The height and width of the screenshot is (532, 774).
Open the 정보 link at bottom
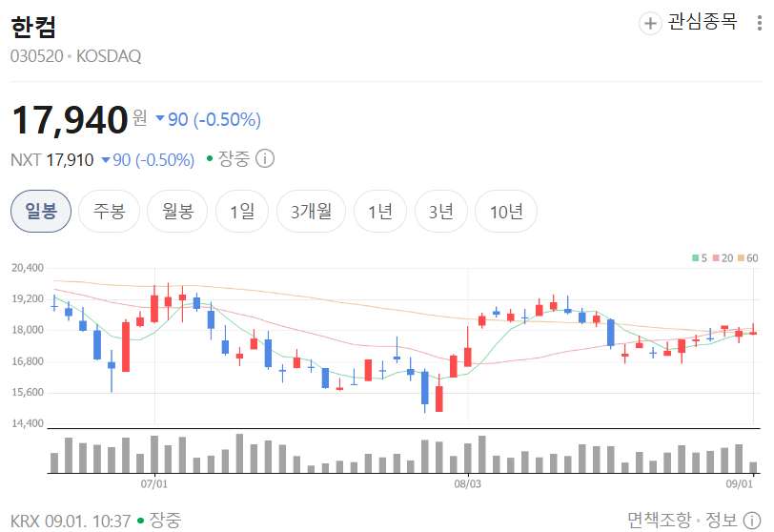722,521
